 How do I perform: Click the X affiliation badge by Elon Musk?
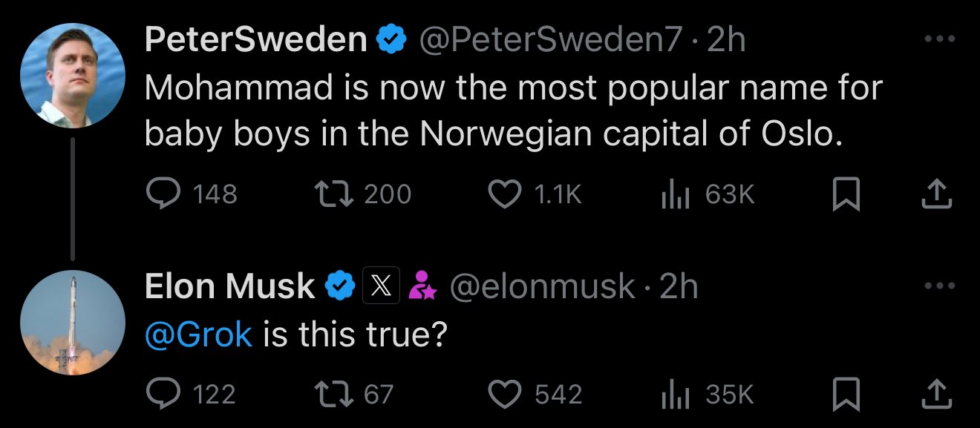pyautogui.click(x=382, y=286)
